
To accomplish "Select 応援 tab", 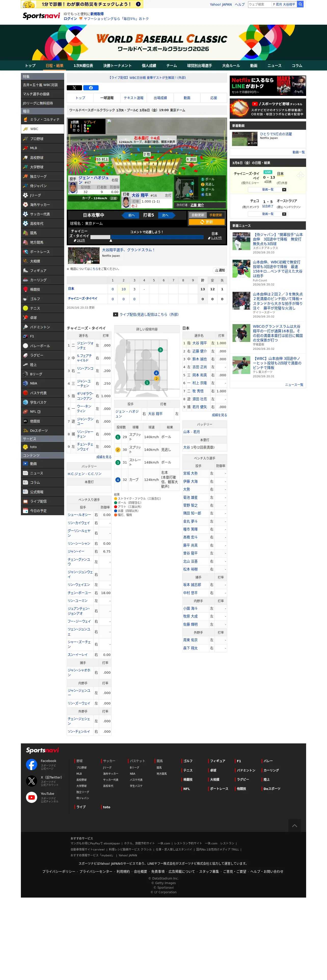I will coord(214,98).
